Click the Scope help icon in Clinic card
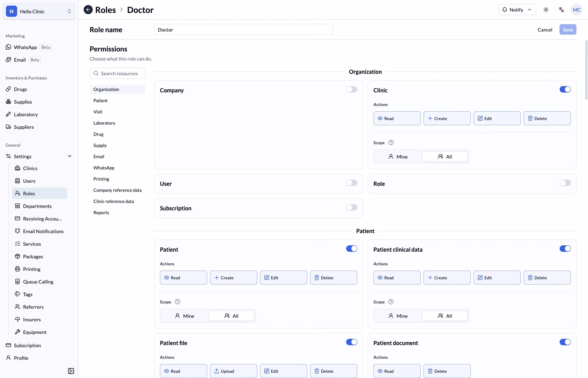Viewport: 588px width, 378px height. pos(391,142)
